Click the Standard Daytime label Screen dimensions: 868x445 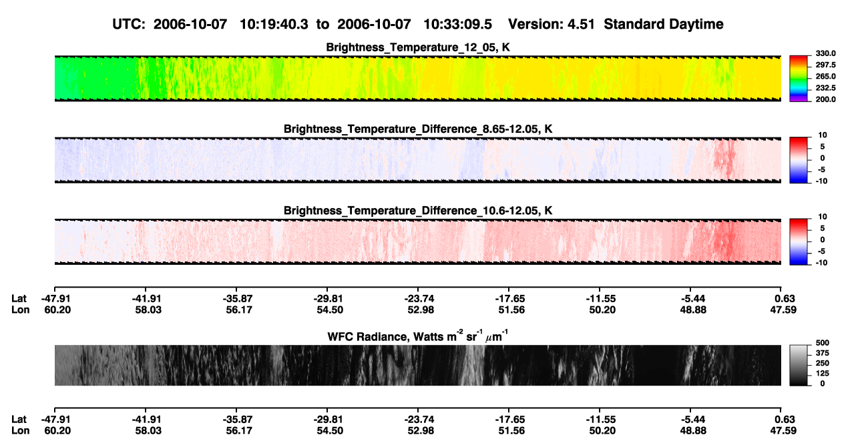coord(663,25)
